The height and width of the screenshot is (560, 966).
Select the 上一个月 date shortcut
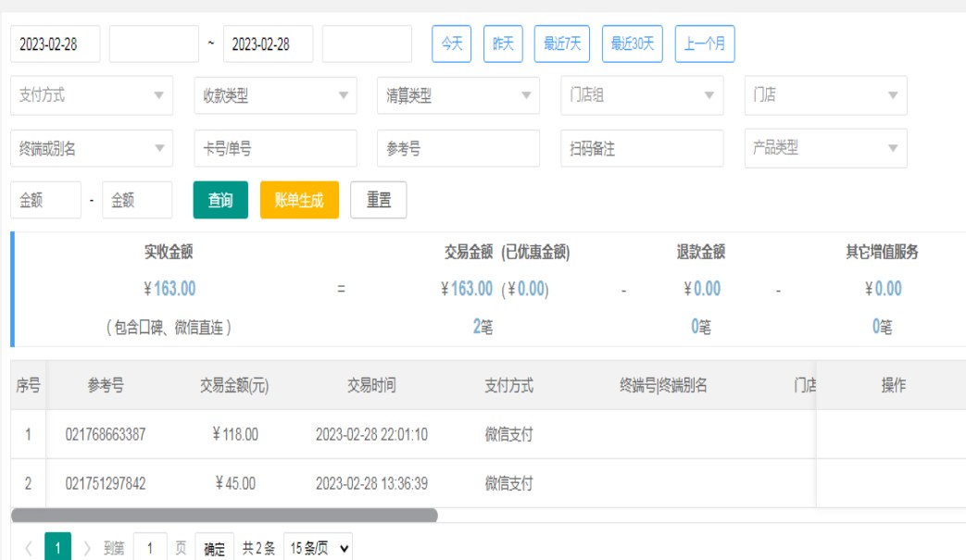tap(704, 44)
